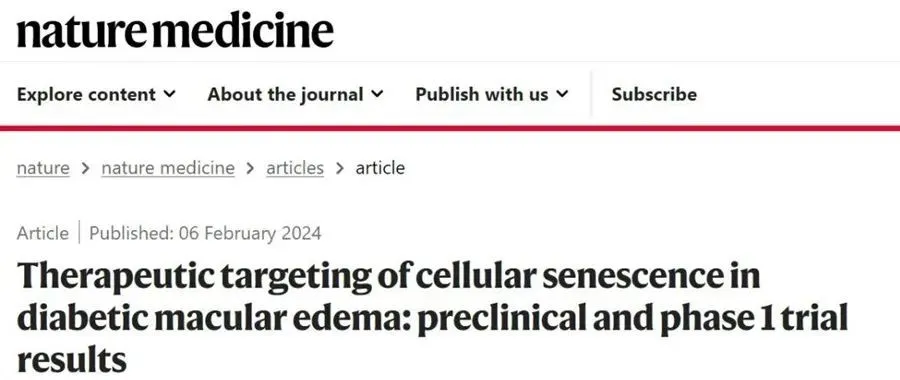
Task: Select the current article breadcrumb item
Action: tap(380, 168)
